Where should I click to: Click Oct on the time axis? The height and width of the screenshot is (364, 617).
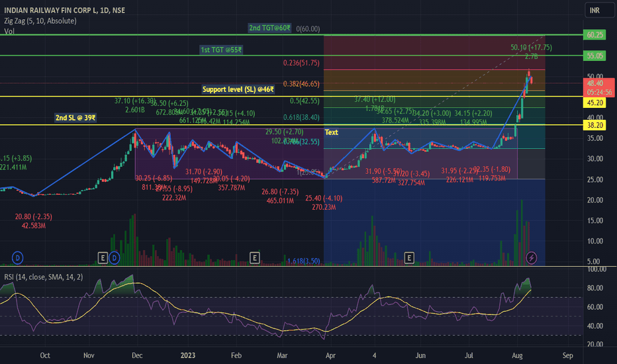coord(45,355)
